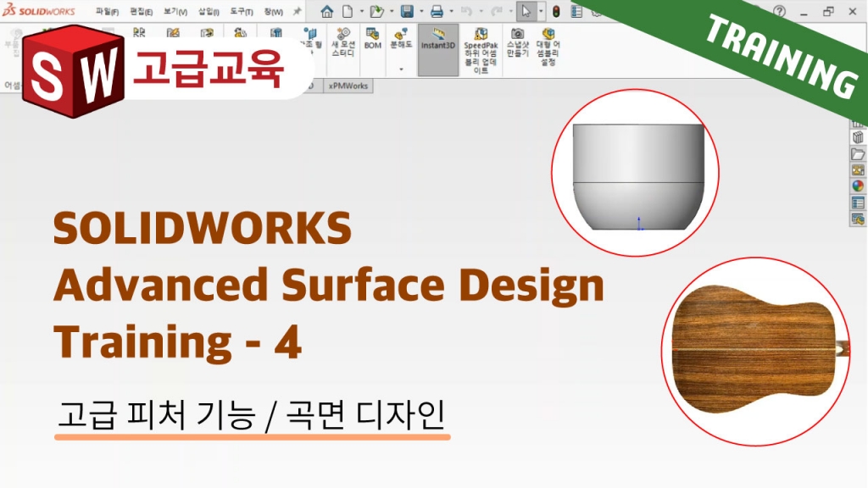This screenshot has width=868, height=488.
Task: Open the 편집(E) menu
Action: click(142, 12)
